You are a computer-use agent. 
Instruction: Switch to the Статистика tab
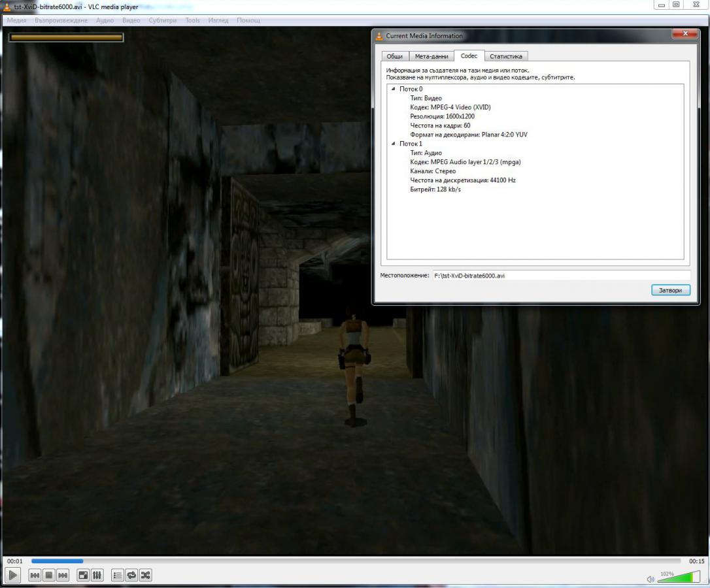(506, 56)
